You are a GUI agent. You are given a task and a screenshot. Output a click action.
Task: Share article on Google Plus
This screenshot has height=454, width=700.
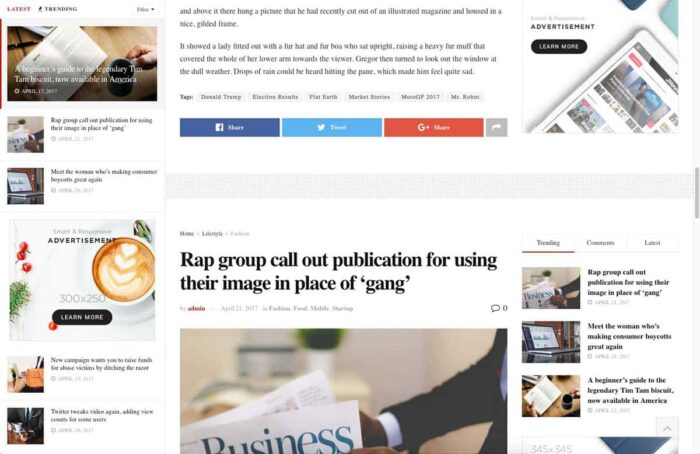(x=433, y=127)
